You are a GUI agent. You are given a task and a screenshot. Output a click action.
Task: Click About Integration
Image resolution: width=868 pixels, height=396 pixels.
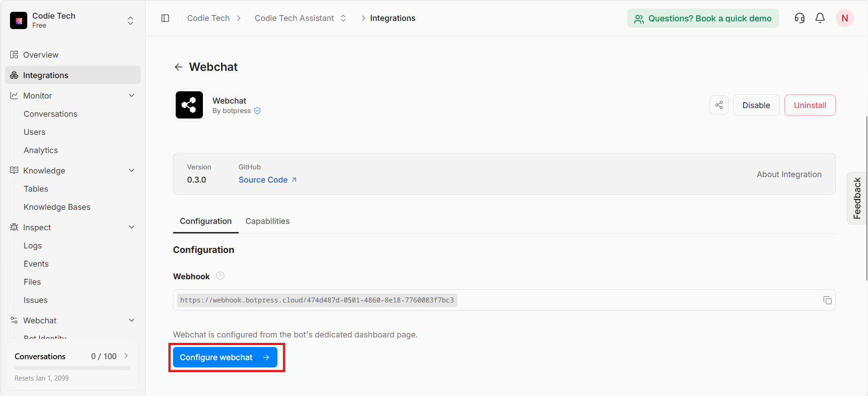point(789,174)
